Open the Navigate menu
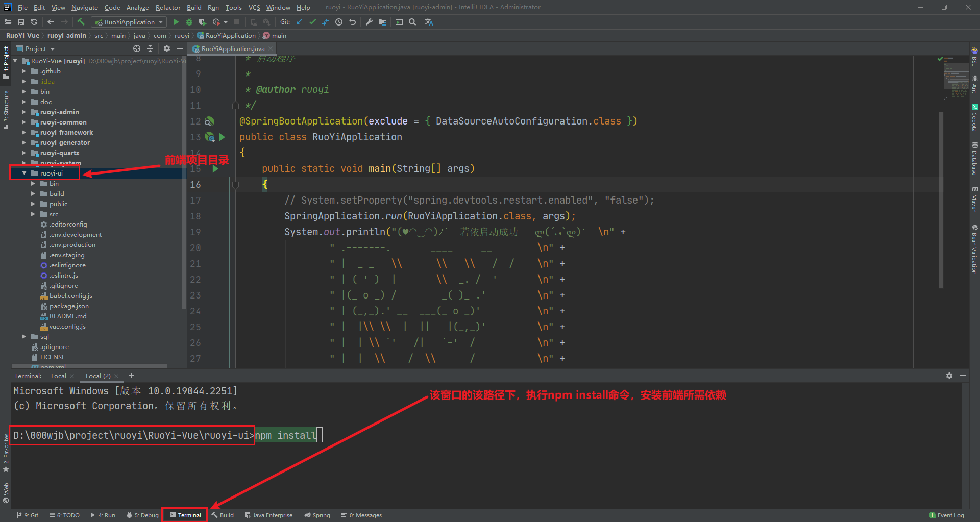This screenshot has width=980, height=522. tap(84, 7)
